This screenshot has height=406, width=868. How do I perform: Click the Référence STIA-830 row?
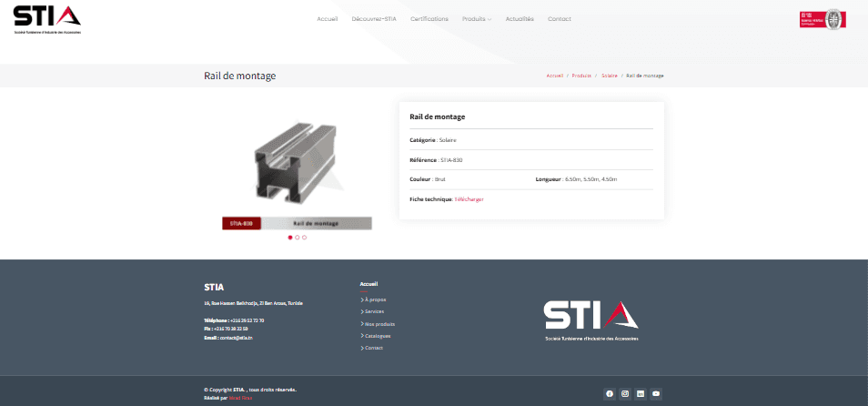click(531, 160)
